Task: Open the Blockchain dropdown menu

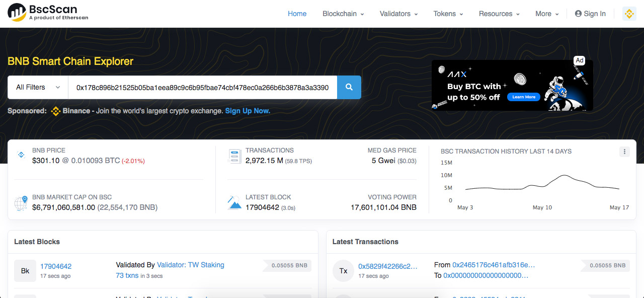Action: point(343,14)
